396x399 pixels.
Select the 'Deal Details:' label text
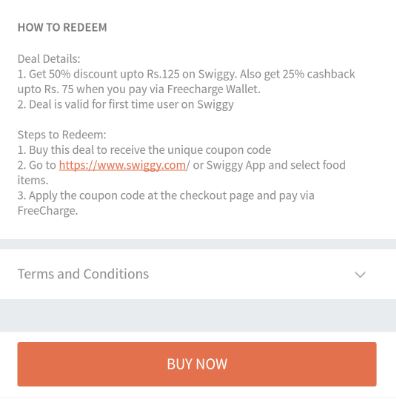49,59
